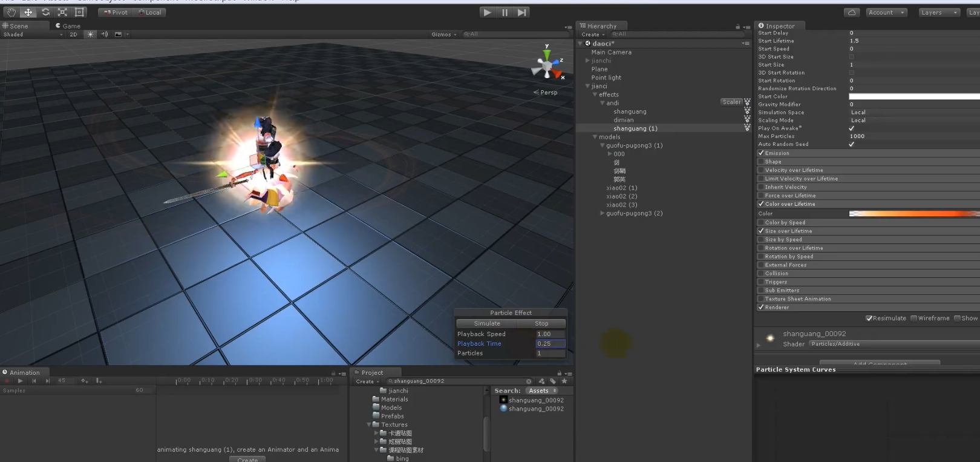The image size is (980, 462).
Task: Select the Rotate tool
Action: 45,12
